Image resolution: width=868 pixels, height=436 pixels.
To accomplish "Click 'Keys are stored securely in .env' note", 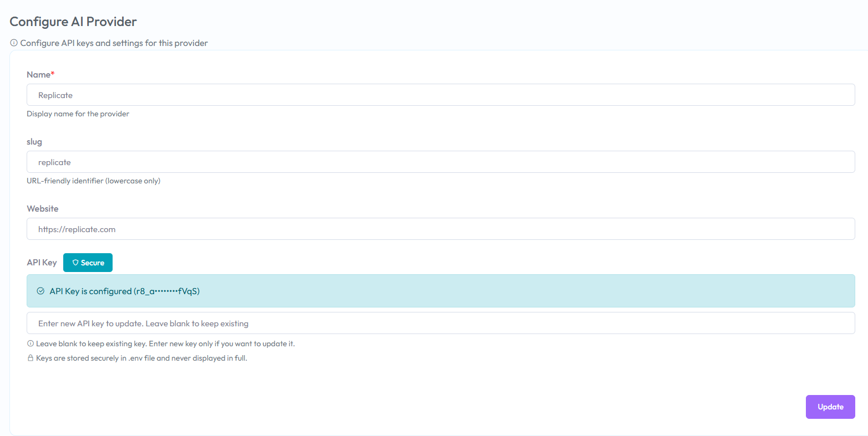I will point(141,358).
